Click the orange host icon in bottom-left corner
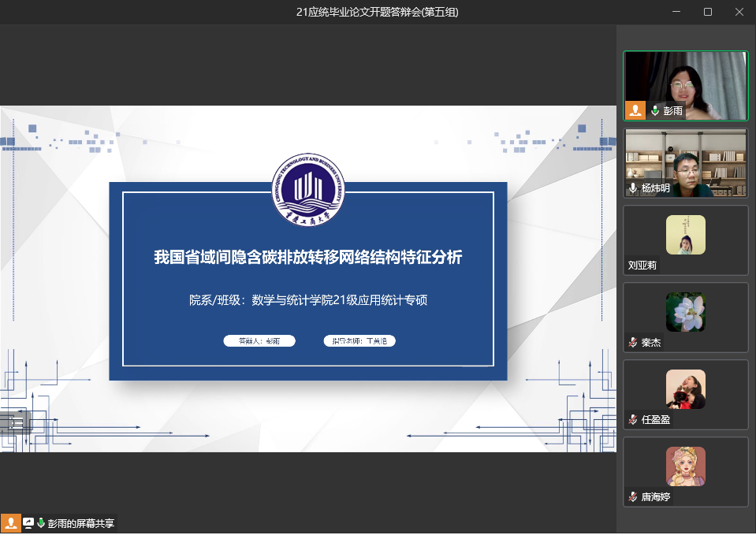Viewport: 756px width, 535px height. pos(11,523)
